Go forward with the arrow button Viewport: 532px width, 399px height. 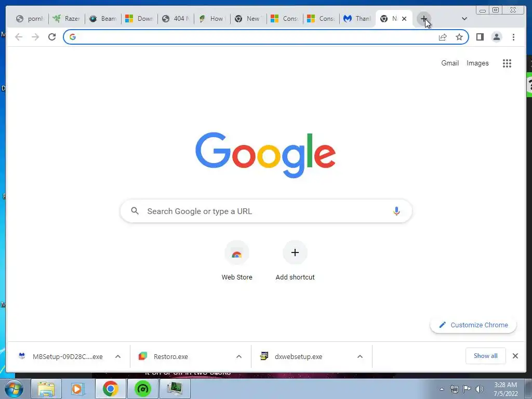[35, 37]
